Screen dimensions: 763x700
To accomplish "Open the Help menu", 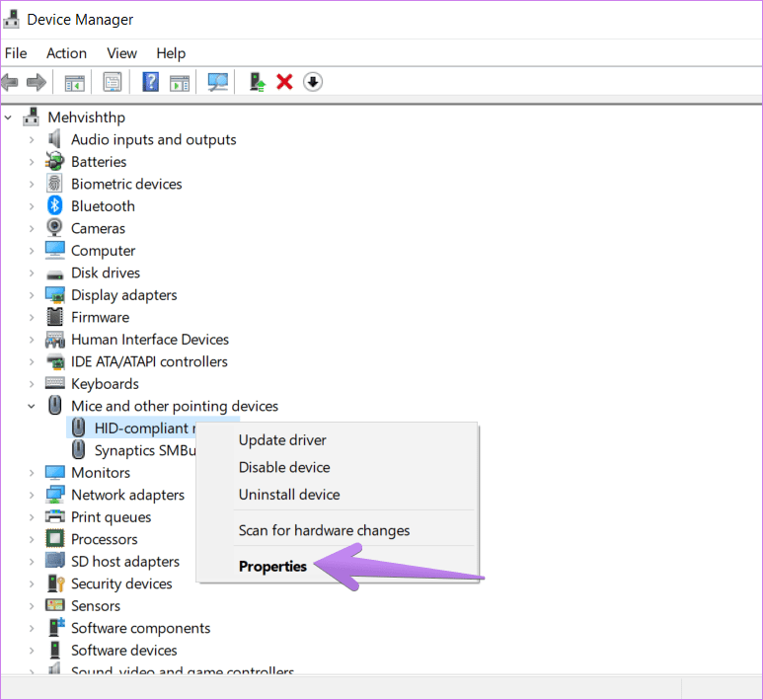I will pyautogui.click(x=171, y=53).
